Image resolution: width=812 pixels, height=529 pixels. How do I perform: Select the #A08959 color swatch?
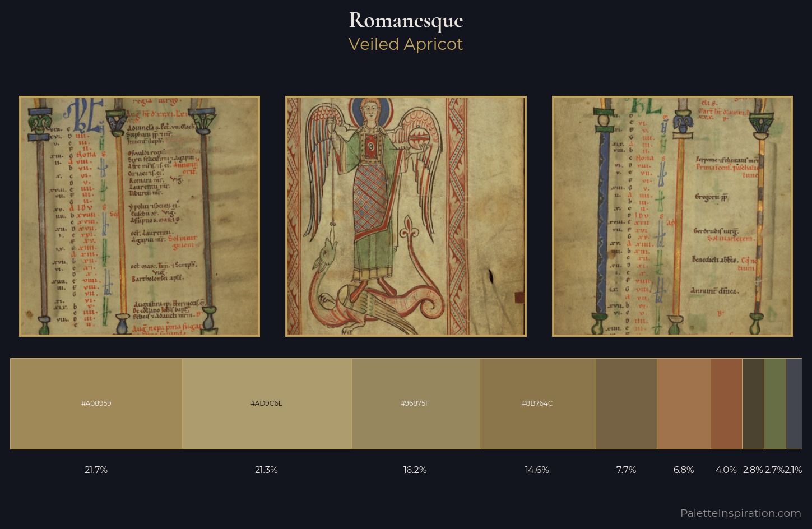tap(96, 403)
